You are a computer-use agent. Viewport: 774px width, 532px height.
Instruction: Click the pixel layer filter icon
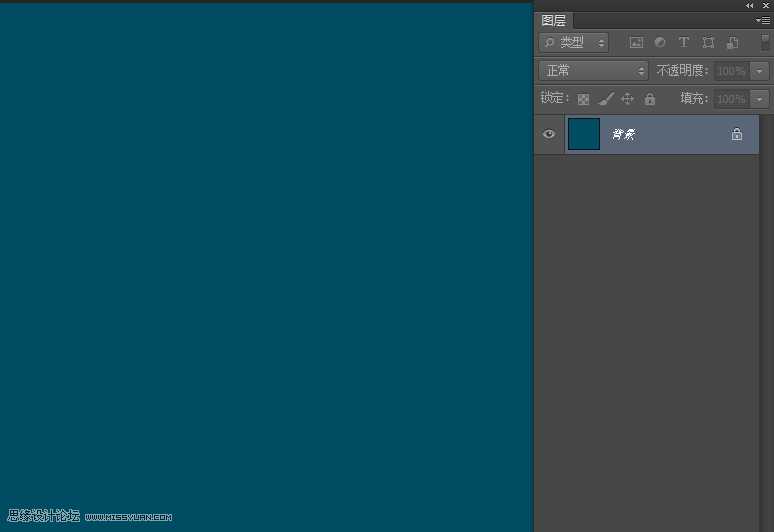click(636, 43)
